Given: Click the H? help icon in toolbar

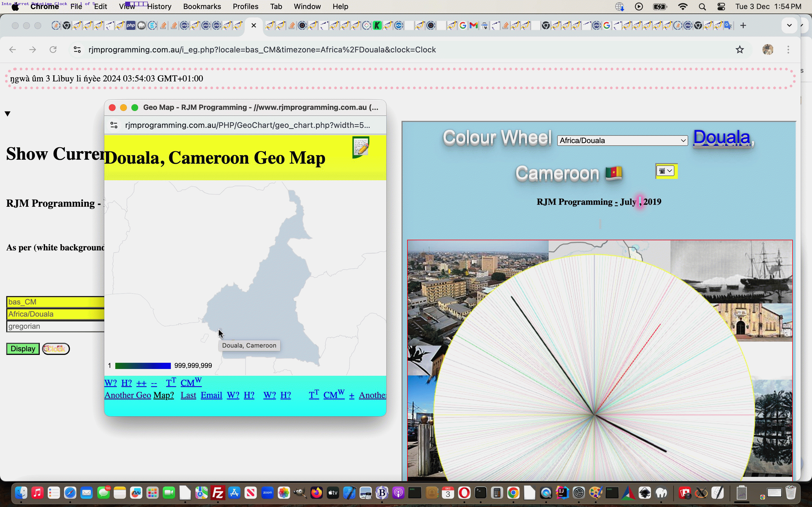Looking at the screenshot, I should click(127, 383).
